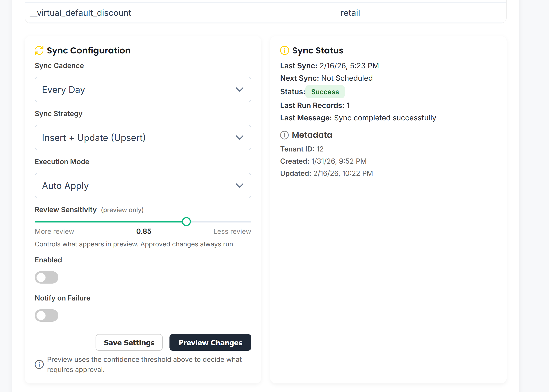
Task: Toggle the Success status badge
Action: (325, 92)
